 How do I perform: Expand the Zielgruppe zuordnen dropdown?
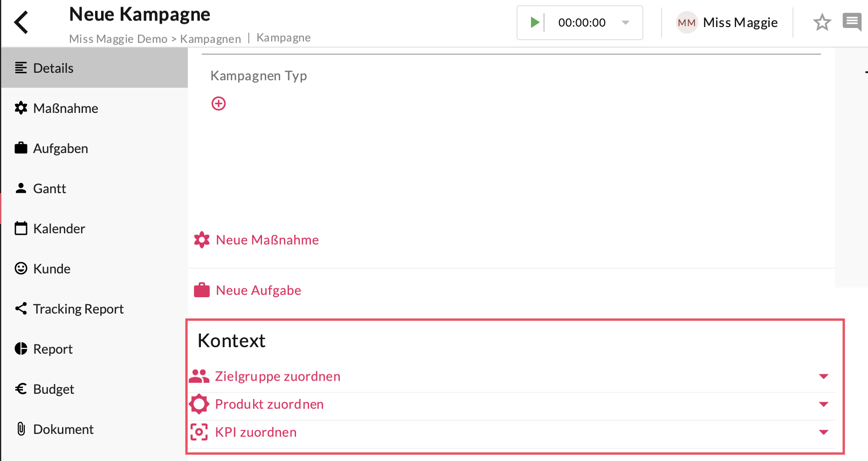(x=823, y=376)
